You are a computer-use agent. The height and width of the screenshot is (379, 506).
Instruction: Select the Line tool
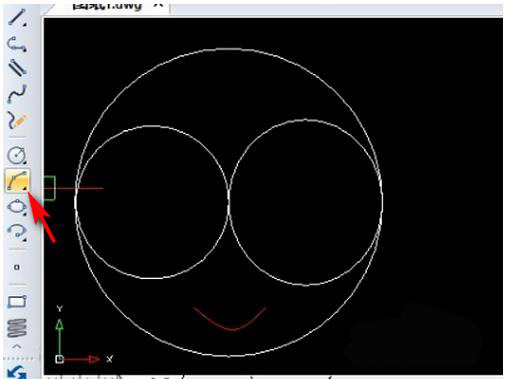pos(17,17)
